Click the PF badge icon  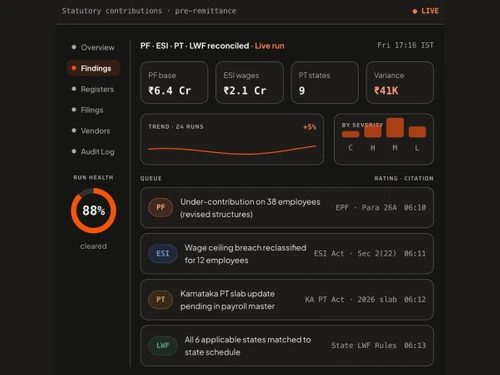coord(161,207)
